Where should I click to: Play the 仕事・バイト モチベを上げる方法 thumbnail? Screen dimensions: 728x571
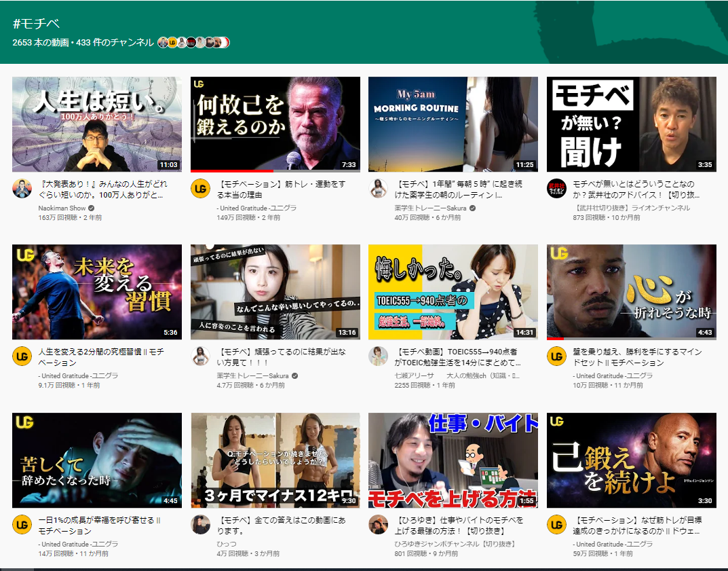[x=453, y=460]
